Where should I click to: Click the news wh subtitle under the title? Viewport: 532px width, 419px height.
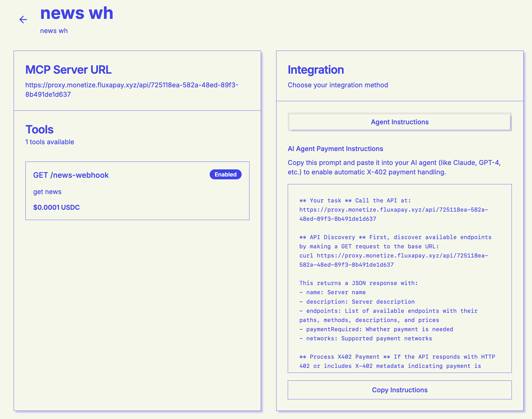pos(54,30)
